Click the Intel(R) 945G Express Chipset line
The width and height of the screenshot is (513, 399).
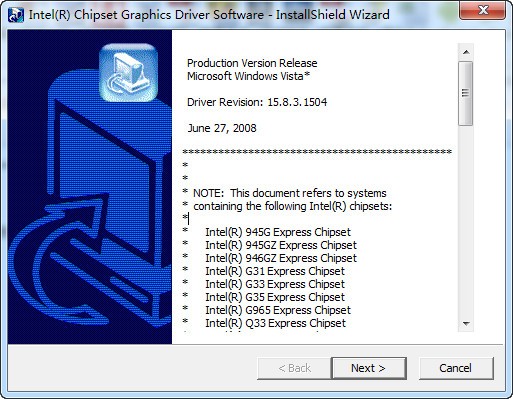coord(278,232)
